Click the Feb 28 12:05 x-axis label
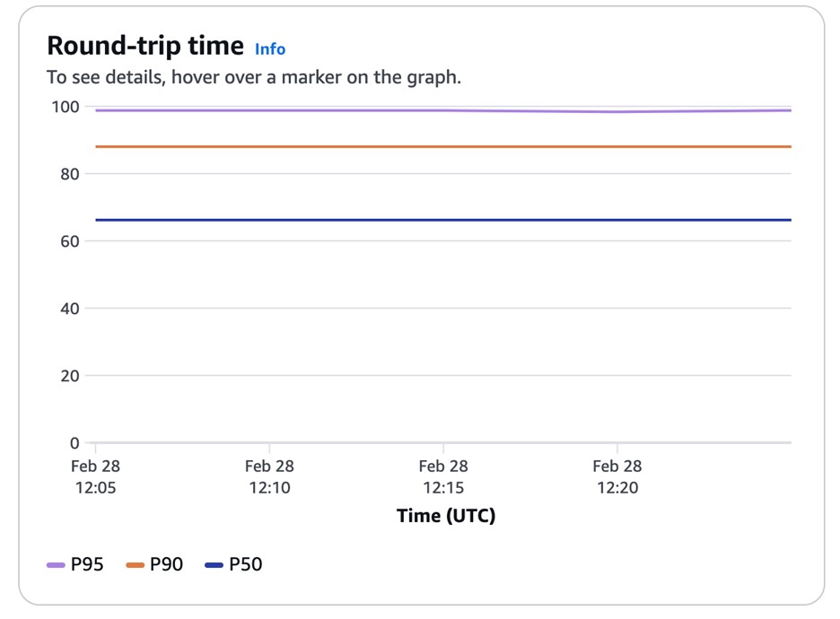 point(95,477)
